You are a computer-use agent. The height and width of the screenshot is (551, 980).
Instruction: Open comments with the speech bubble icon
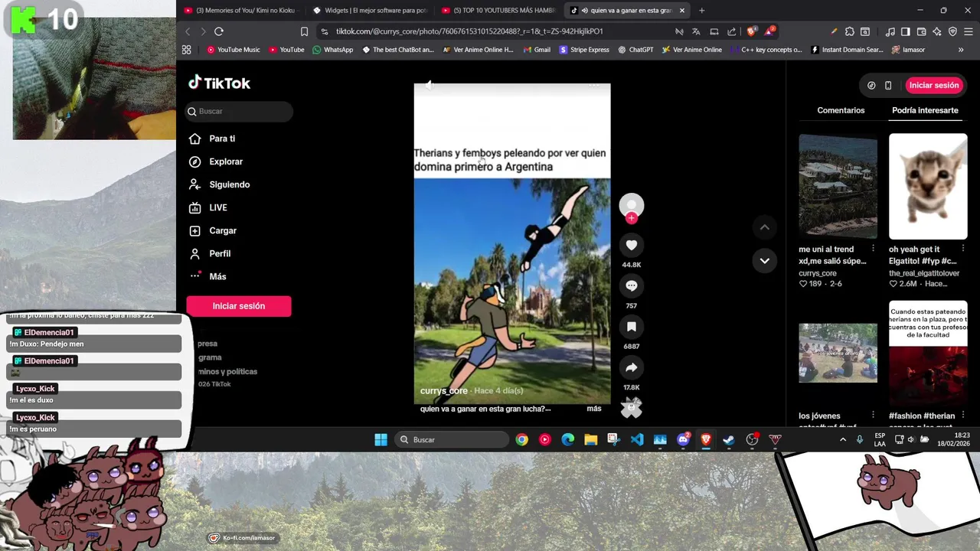pos(632,285)
